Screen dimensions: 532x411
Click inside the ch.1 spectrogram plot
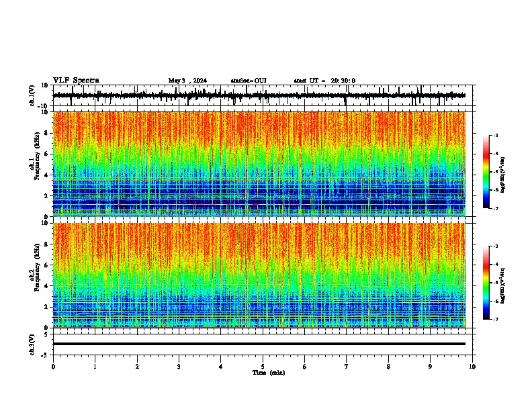pyautogui.click(x=259, y=164)
